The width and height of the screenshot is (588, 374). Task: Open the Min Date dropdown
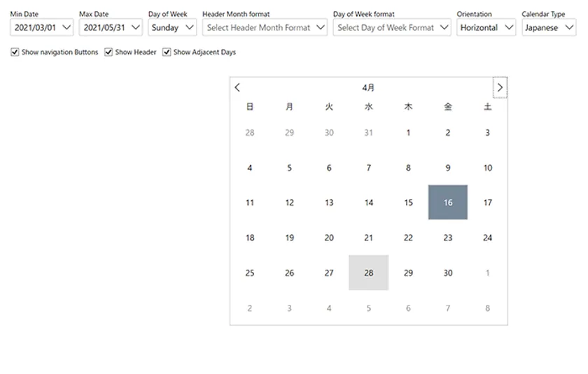[x=41, y=27]
